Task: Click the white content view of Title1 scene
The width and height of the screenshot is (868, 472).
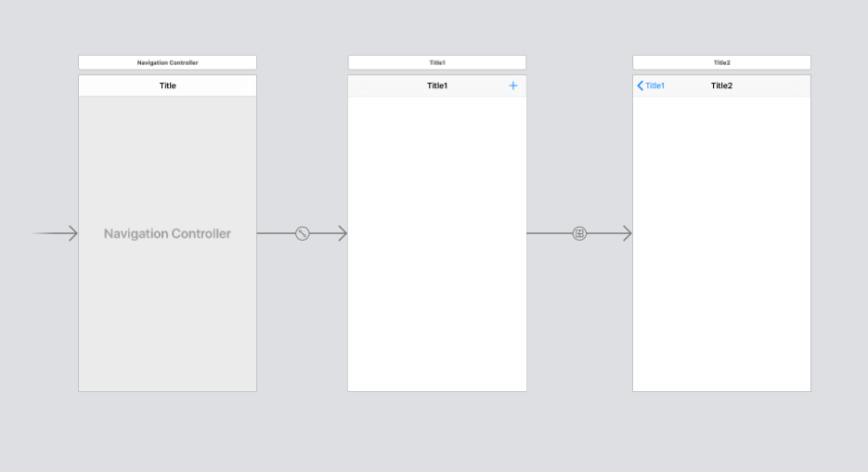Action: coord(436,243)
